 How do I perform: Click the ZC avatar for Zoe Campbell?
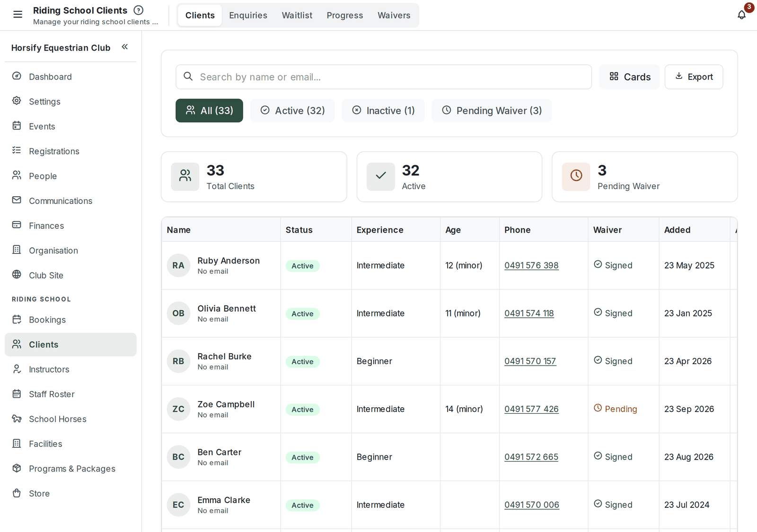pos(178,409)
